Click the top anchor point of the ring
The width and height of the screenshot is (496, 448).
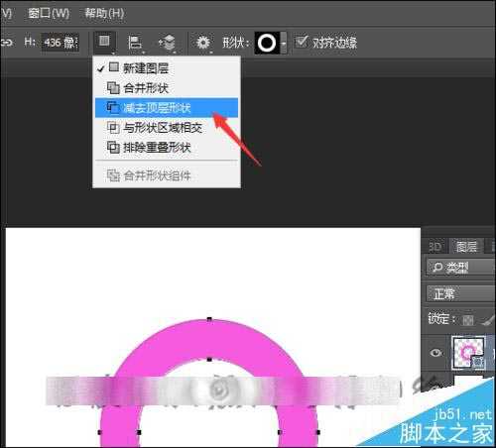point(209,319)
